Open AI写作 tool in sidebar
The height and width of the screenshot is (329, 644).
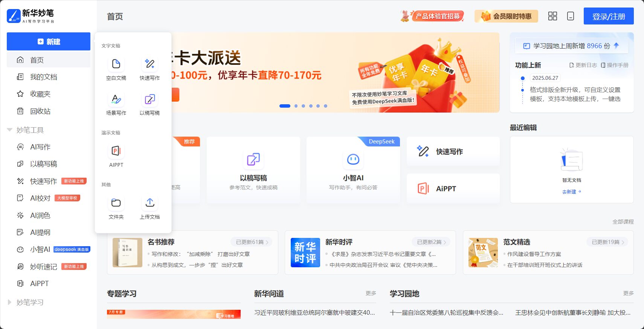pos(49,147)
